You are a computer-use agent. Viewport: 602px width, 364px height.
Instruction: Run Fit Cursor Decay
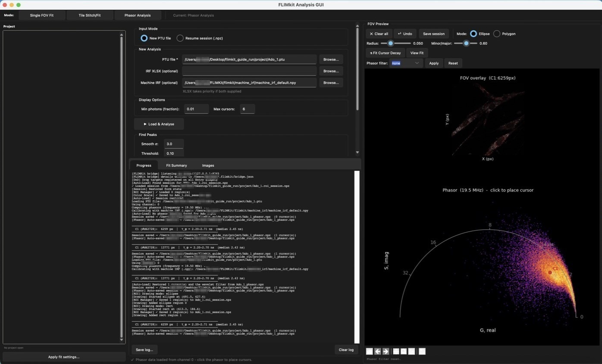[x=386, y=53]
